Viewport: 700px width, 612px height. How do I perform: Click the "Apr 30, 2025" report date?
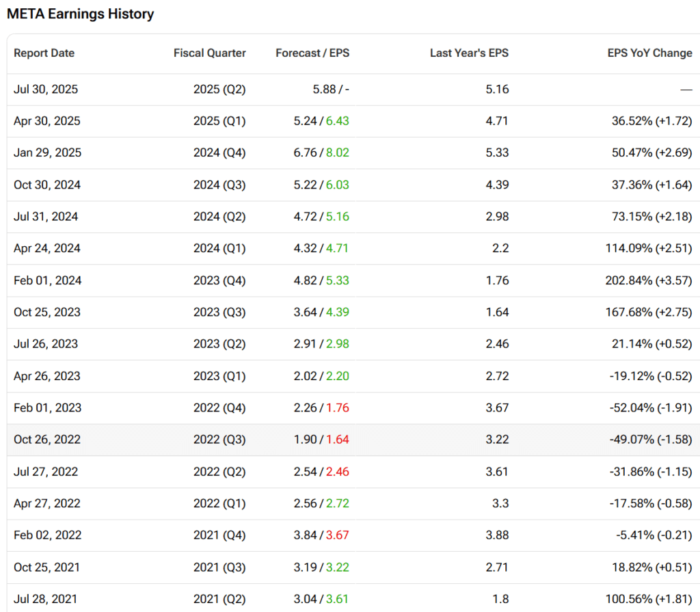pos(47,121)
